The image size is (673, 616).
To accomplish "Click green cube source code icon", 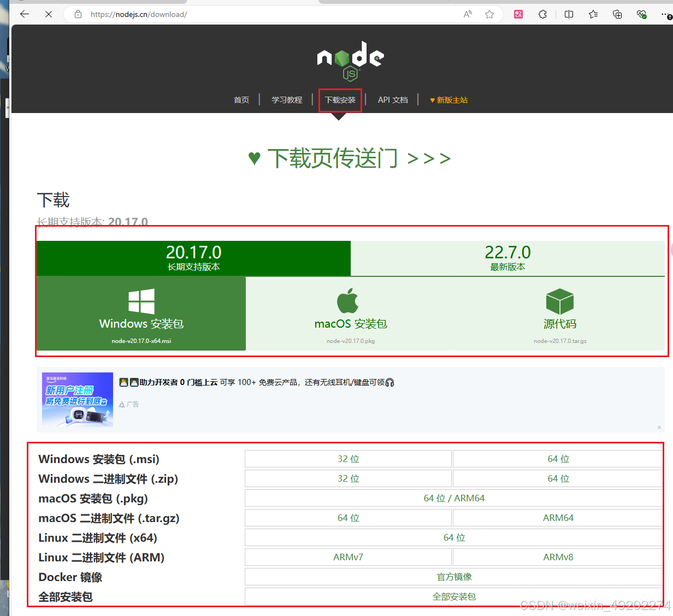I will tap(560, 301).
